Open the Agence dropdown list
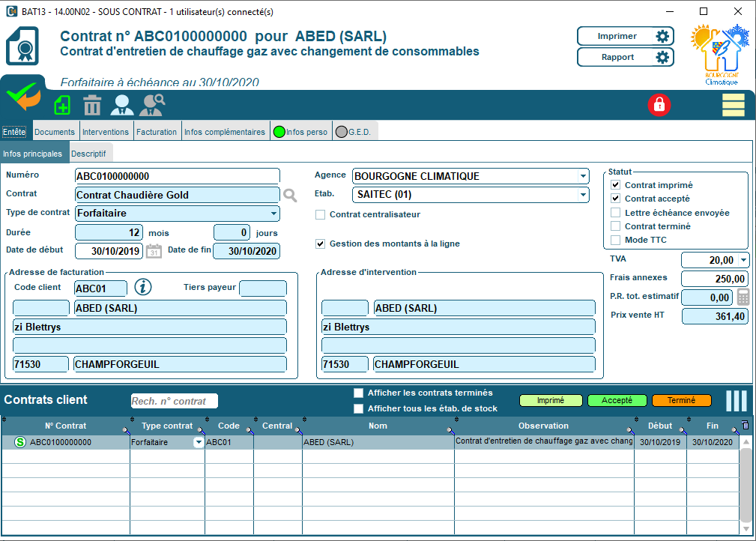756x541 pixels. 583,177
